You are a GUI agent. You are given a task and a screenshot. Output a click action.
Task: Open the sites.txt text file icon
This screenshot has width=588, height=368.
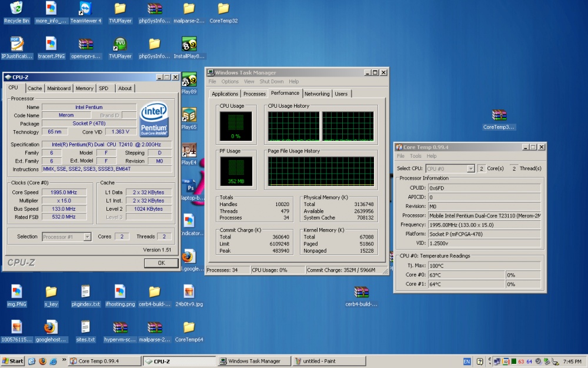[86, 327]
